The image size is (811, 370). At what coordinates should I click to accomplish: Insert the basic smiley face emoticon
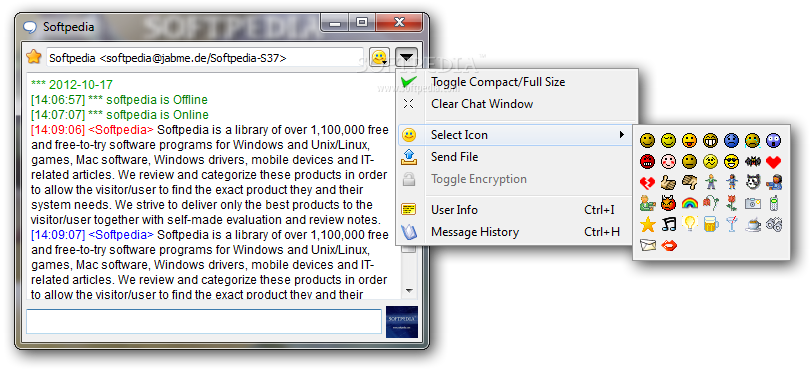click(647, 140)
